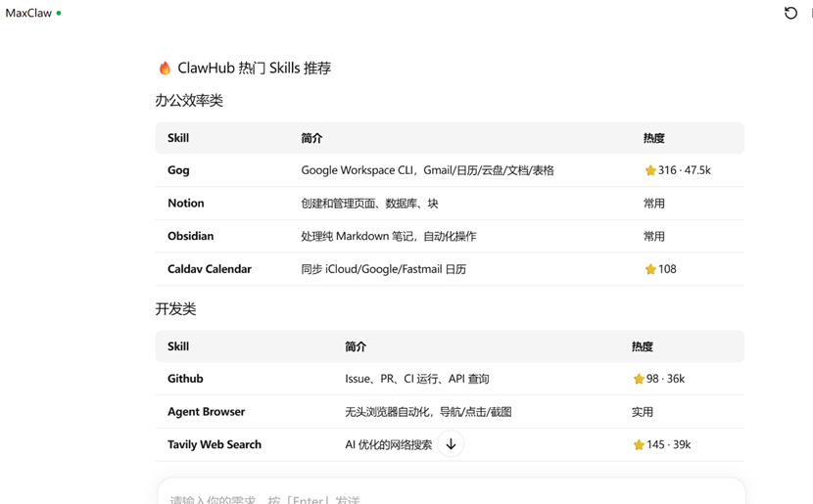Click the Agent Browser skill entry

click(x=206, y=412)
